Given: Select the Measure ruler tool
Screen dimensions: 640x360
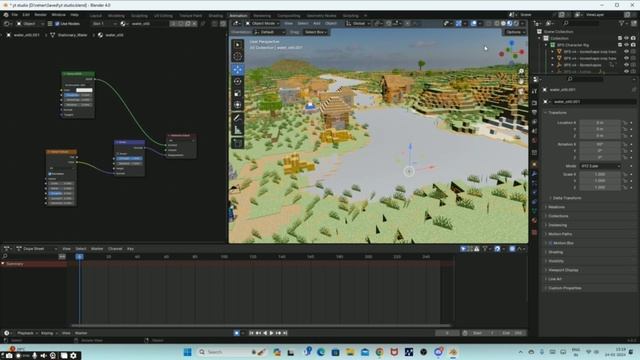Looking at the screenshot, I should (238, 130).
